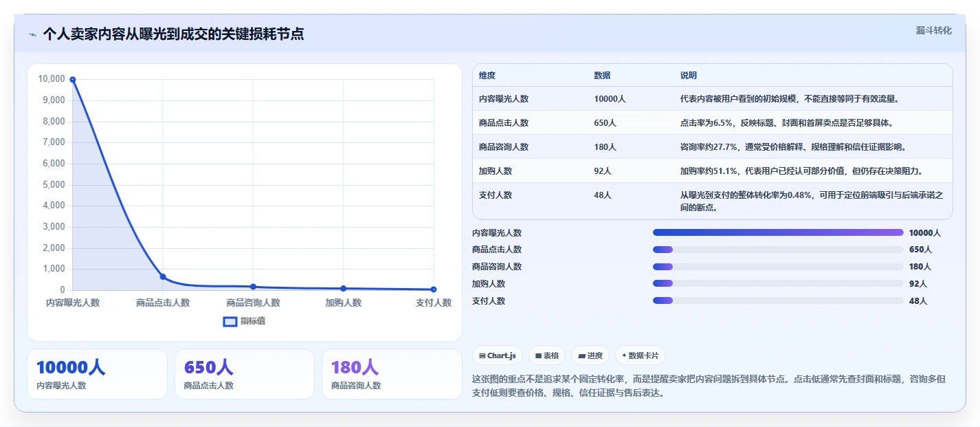The image size is (980, 427).
Task: Click table cell 180人 in 商品咨询人数 row
Action: click(x=605, y=147)
